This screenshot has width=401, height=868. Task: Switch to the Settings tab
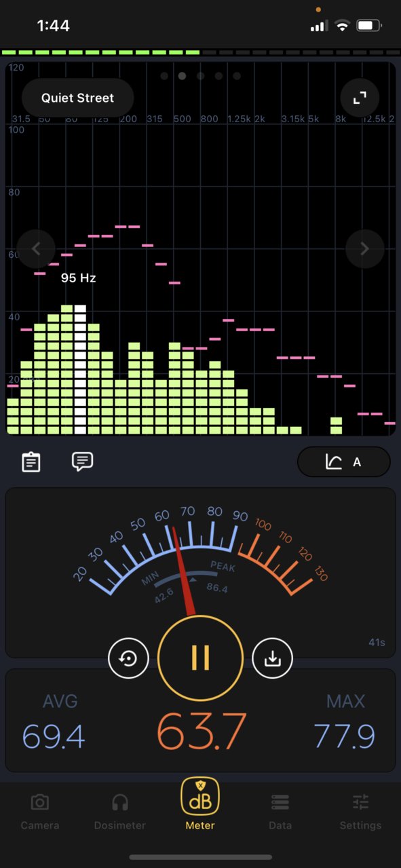pos(360,812)
